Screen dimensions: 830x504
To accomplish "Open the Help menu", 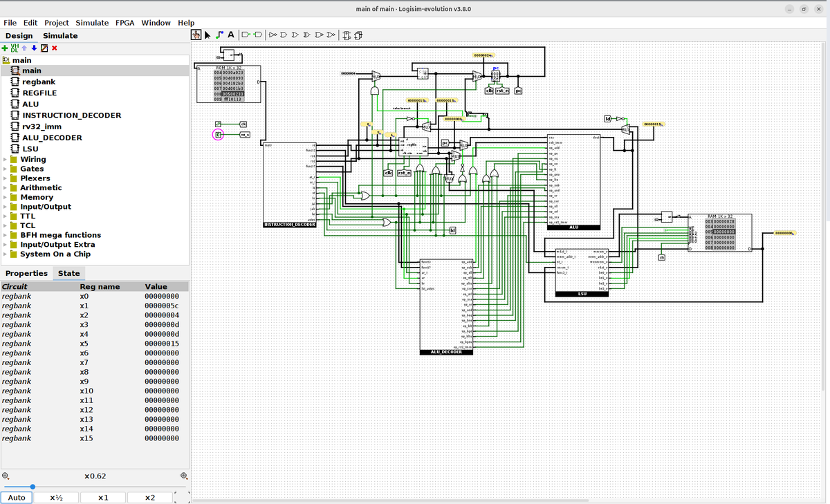I will tap(186, 23).
